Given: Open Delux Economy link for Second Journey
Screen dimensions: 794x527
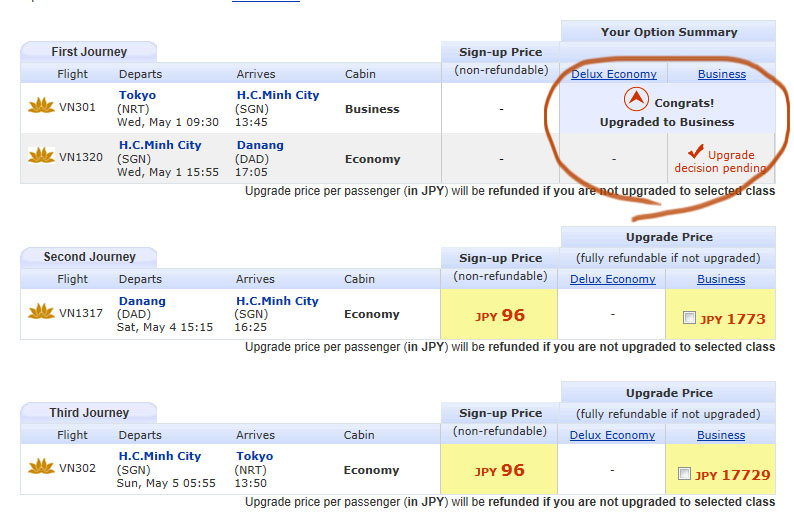Looking at the screenshot, I should 613,279.
